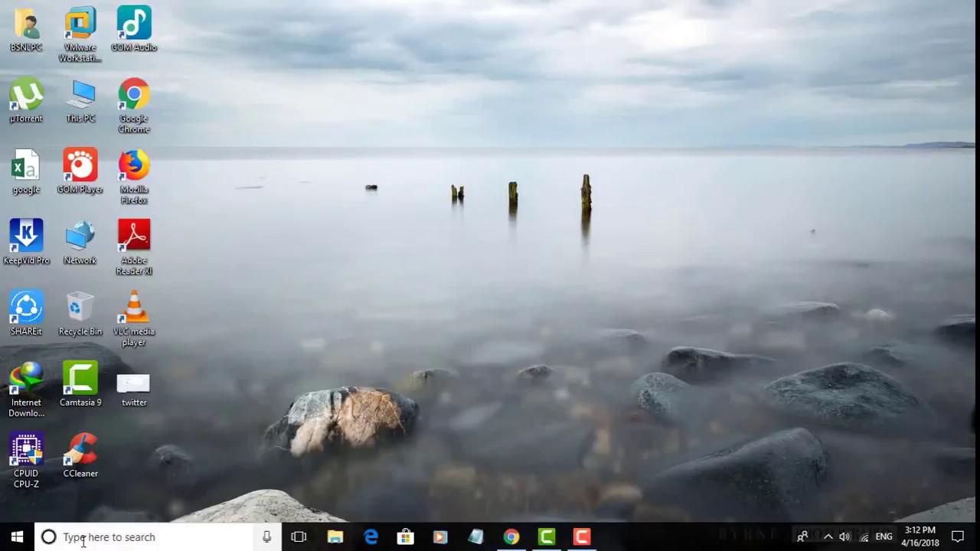The image size is (980, 551).
Task: Open Task View in taskbar
Action: coord(299,537)
